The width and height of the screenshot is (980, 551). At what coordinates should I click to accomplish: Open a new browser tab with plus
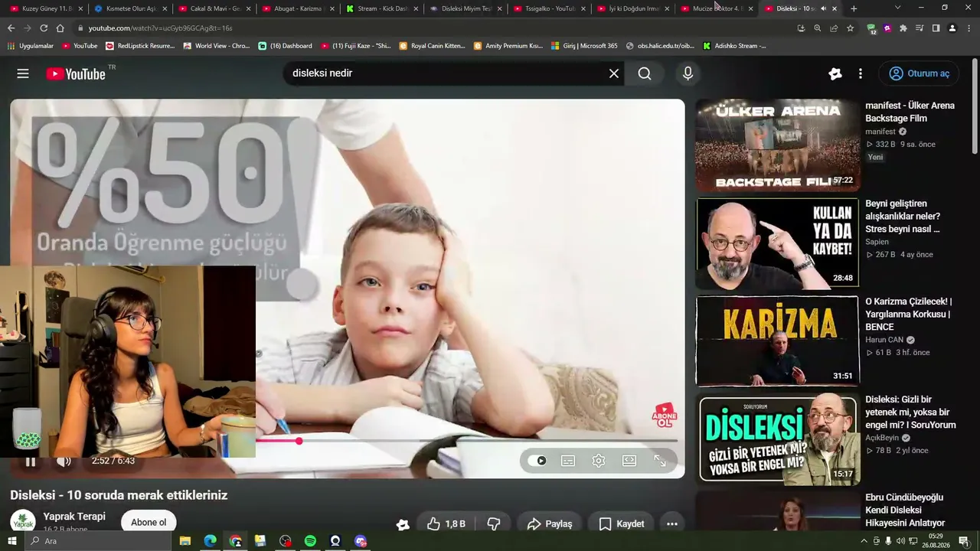tap(854, 8)
